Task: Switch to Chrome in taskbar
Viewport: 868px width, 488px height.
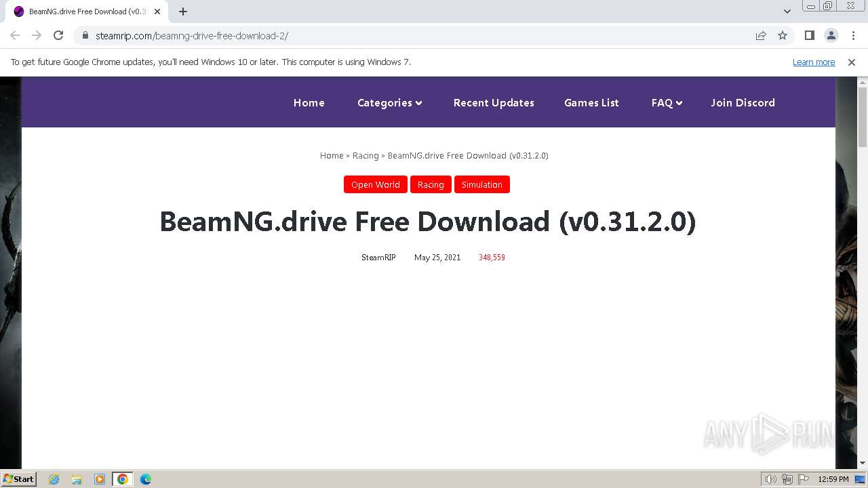Action: click(x=123, y=479)
